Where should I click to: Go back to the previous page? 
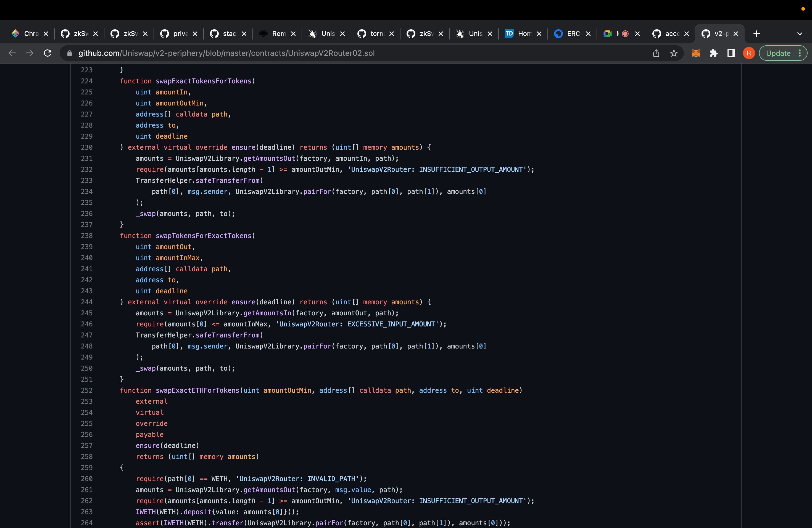pyautogui.click(x=12, y=53)
